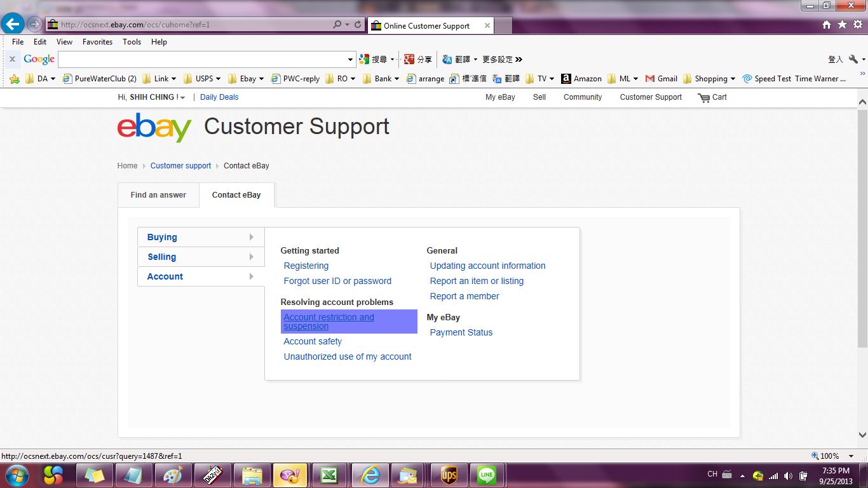The image size is (868, 488).
Task: Click the address bar search magnifier icon
Action: tap(337, 25)
